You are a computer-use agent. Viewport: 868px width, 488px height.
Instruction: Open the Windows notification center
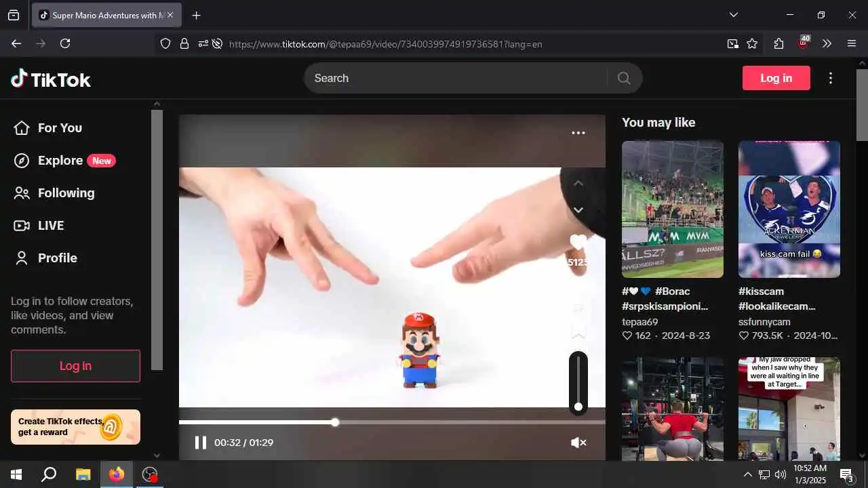click(x=847, y=474)
